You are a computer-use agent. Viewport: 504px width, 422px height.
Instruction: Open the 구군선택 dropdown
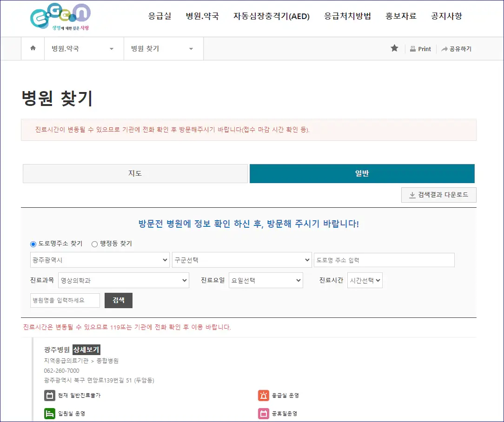click(241, 260)
